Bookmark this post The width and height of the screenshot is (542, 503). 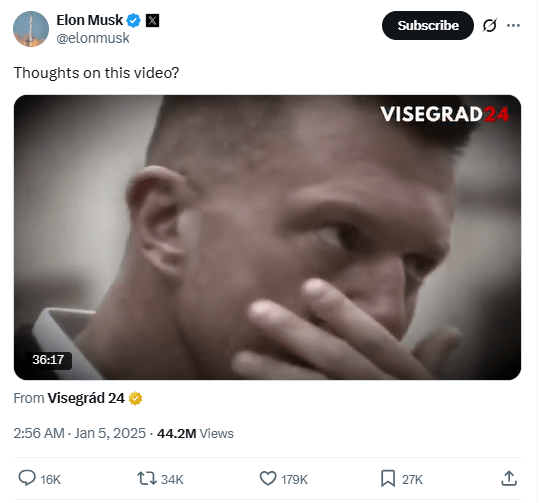click(x=388, y=479)
